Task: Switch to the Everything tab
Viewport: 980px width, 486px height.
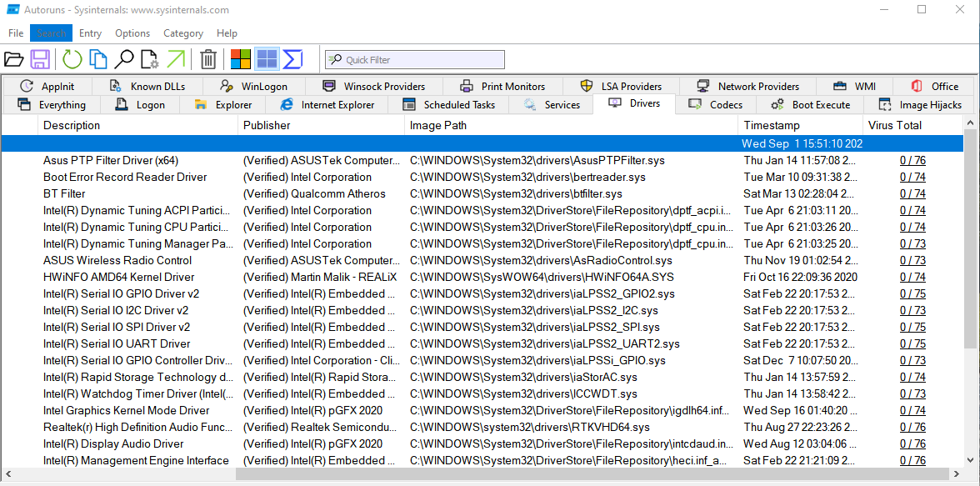Action: (x=52, y=104)
